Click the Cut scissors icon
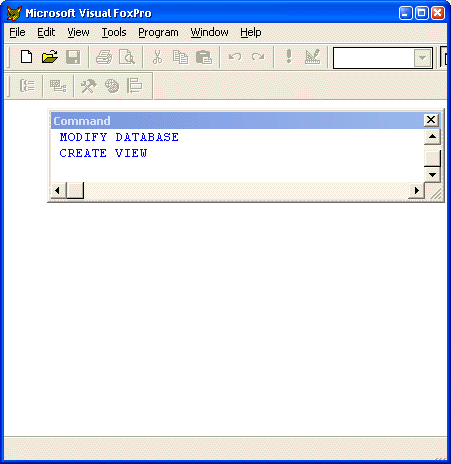 pyautogui.click(x=157, y=57)
